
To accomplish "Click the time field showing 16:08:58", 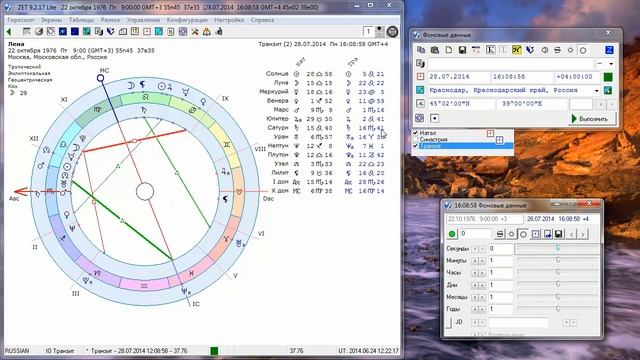I will point(521,77).
